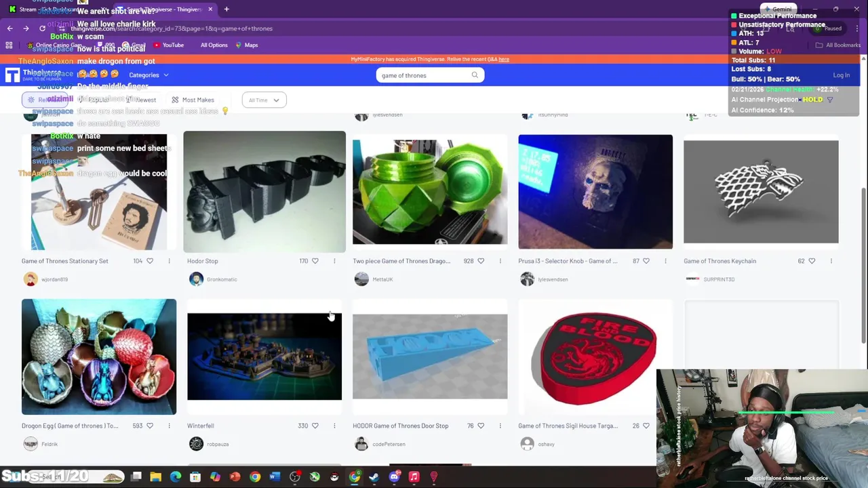Expand the Categories dropdown

149,75
